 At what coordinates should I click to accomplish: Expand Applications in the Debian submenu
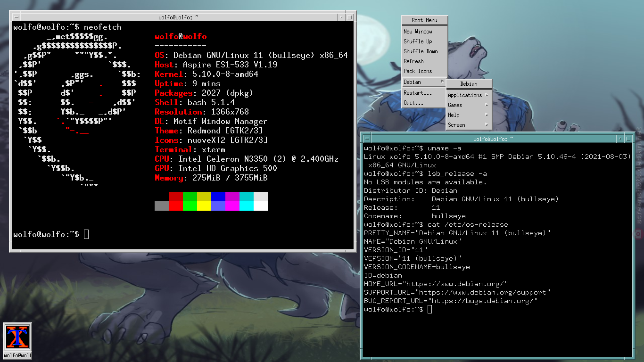(x=469, y=95)
